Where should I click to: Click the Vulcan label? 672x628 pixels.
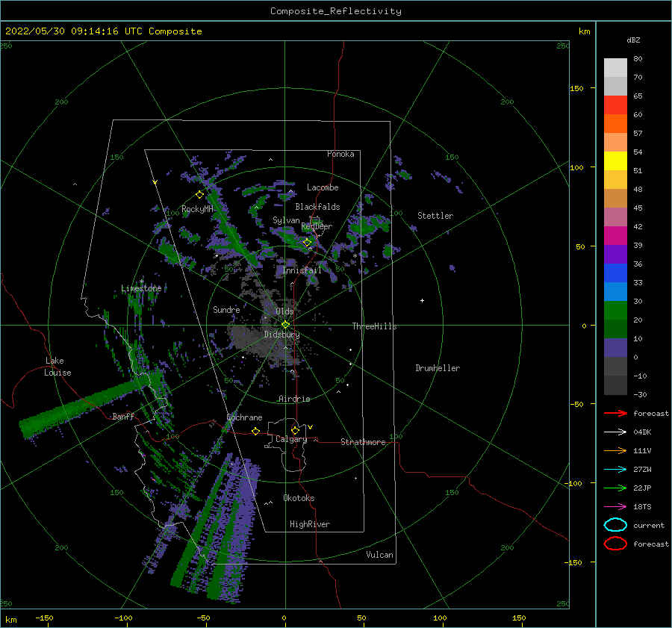379,555
